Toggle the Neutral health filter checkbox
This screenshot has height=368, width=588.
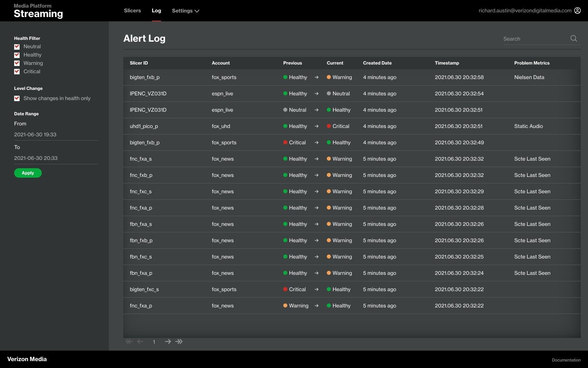tap(17, 47)
